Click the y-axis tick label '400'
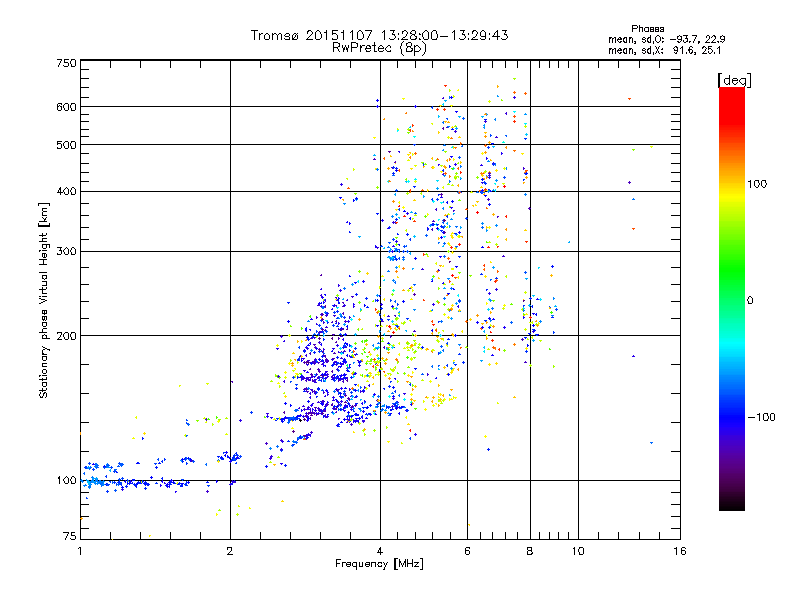Screen dimensions: 800x600 (66, 192)
